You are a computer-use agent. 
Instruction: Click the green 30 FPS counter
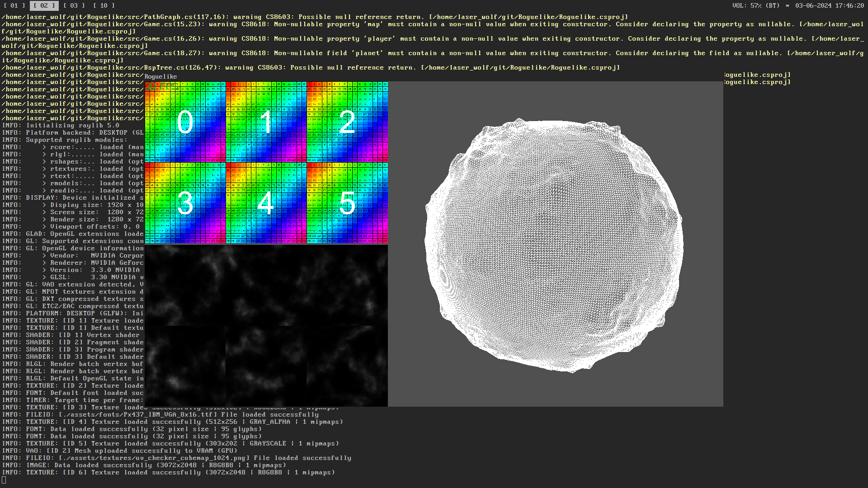[x=162, y=86]
